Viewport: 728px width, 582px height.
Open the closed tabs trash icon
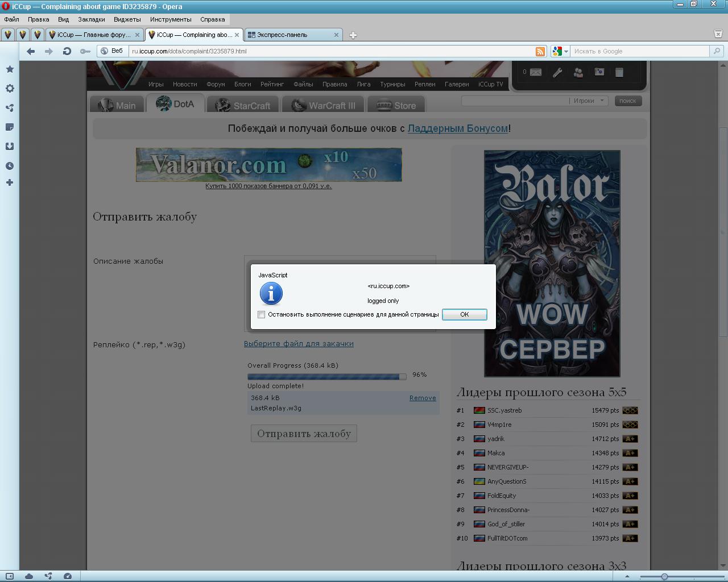click(718, 34)
